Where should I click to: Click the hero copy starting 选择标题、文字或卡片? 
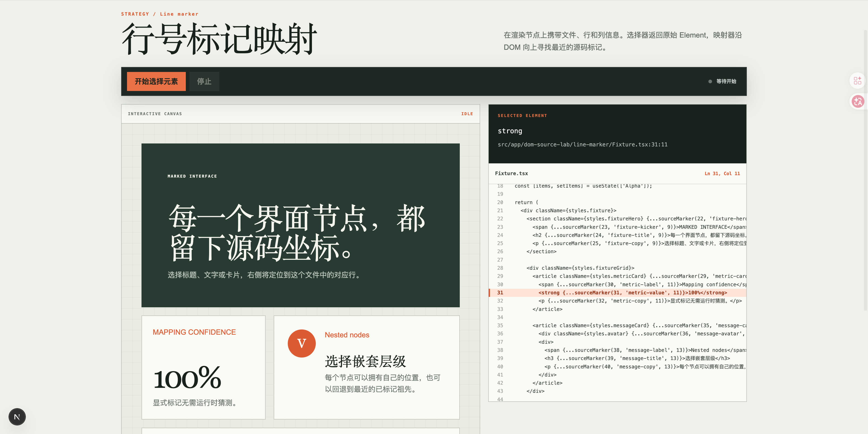click(x=265, y=275)
